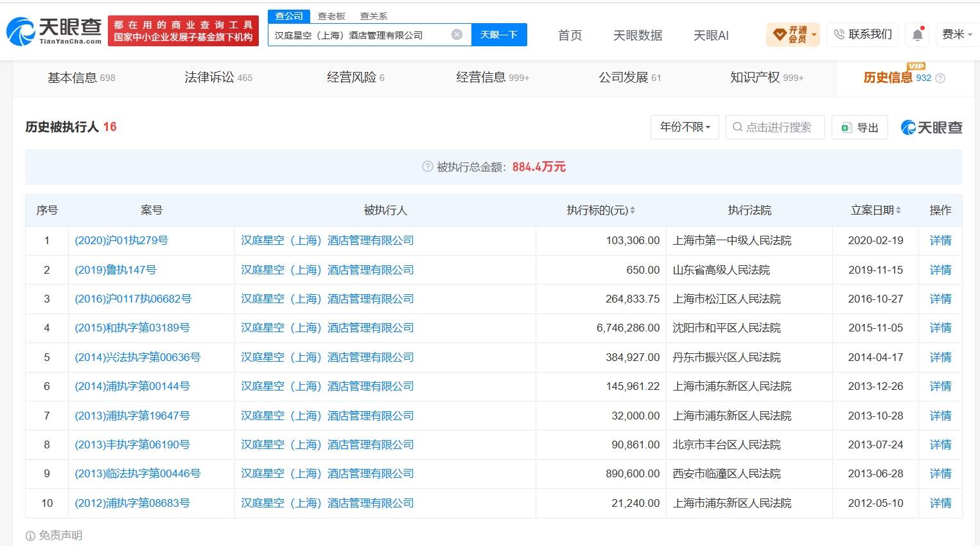Click the court name 西安市临潼区人民法院

[726, 473]
